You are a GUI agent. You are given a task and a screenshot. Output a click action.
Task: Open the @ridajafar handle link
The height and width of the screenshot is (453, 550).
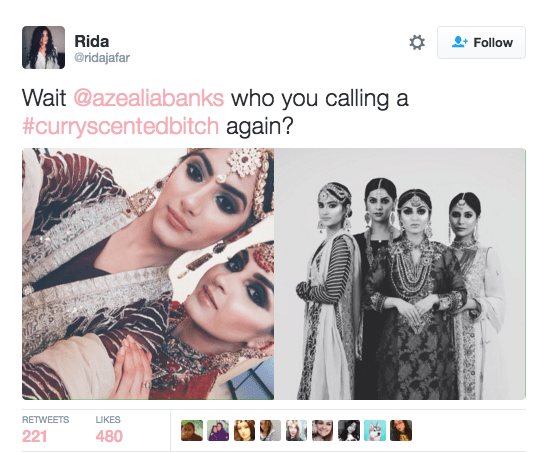pos(102,58)
